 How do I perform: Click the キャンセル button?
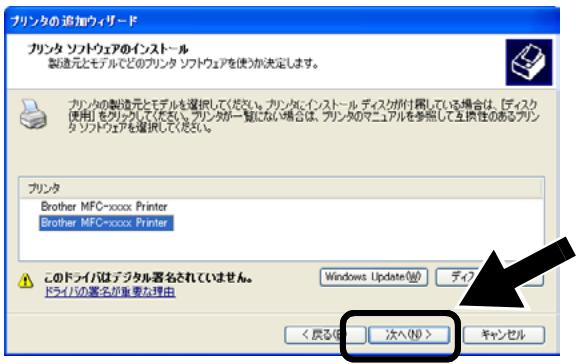(x=503, y=335)
